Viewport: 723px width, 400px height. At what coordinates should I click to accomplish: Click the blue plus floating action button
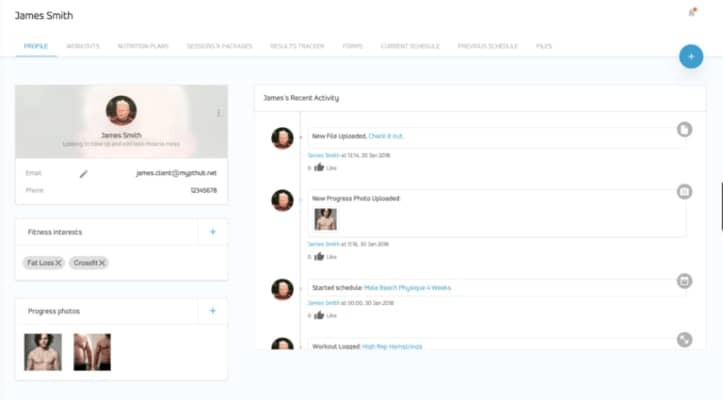[691, 56]
